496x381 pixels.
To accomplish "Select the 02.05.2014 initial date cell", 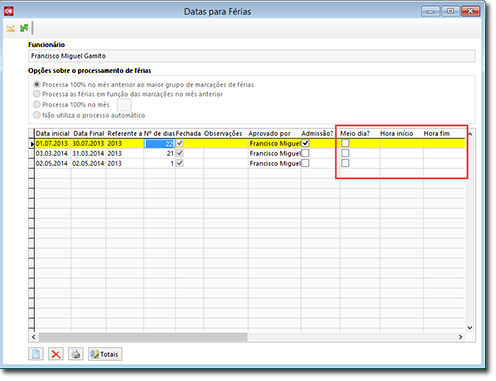I will pyautogui.click(x=52, y=163).
